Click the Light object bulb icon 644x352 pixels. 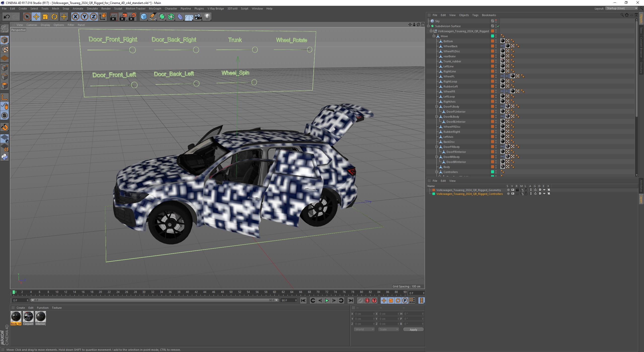207,17
